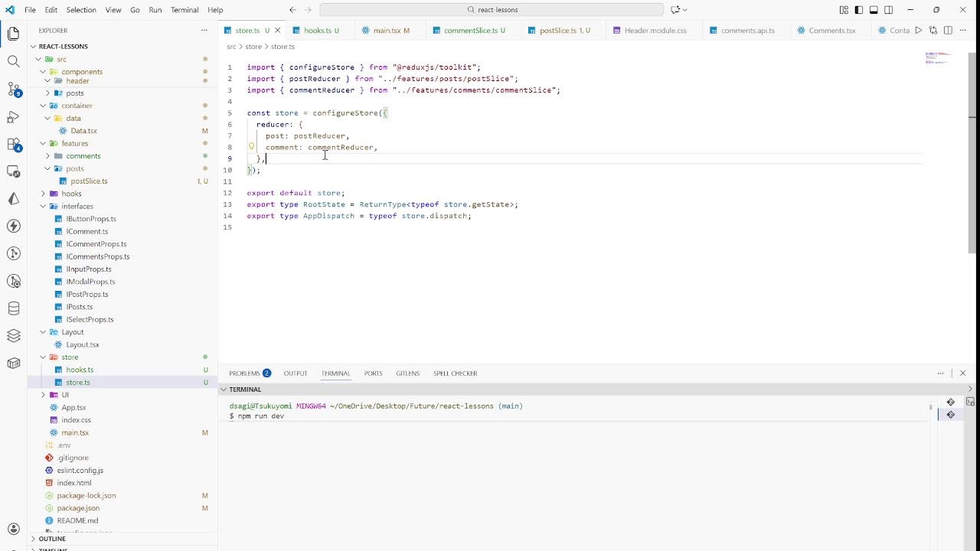The height and width of the screenshot is (551, 980).
Task: Click the editor minimap preview
Action: tap(937, 58)
